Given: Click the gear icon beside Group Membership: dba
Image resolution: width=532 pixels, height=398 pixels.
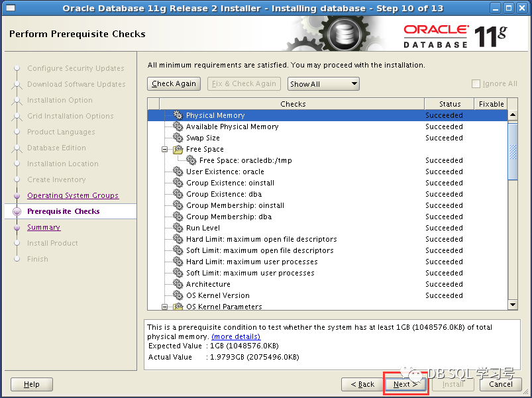Looking at the screenshot, I should (178, 216).
